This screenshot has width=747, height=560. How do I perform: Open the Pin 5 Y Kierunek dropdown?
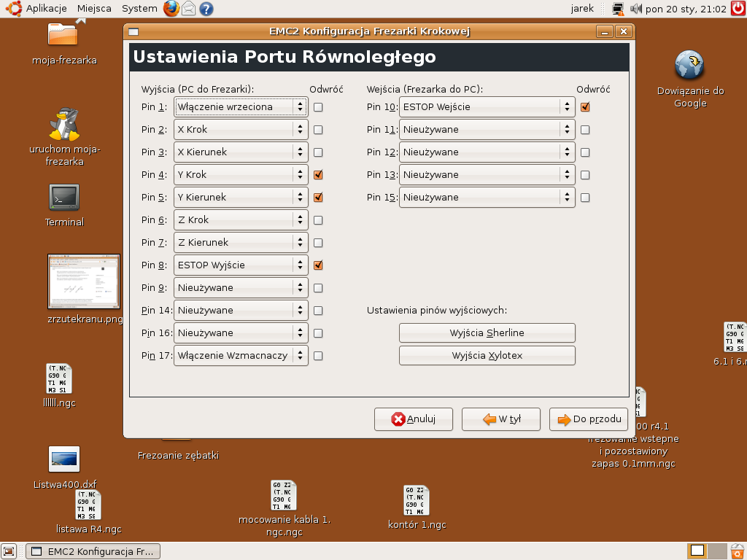(241, 197)
